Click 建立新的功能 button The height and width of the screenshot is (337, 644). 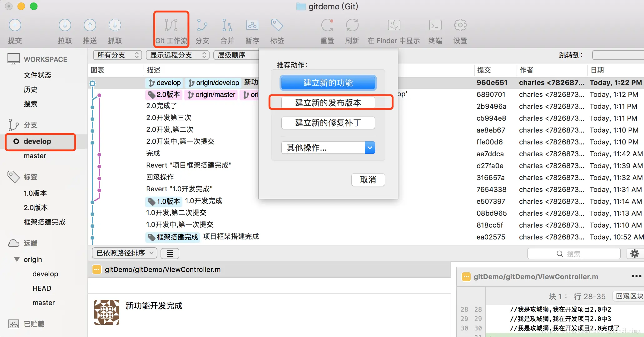(328, 83)
